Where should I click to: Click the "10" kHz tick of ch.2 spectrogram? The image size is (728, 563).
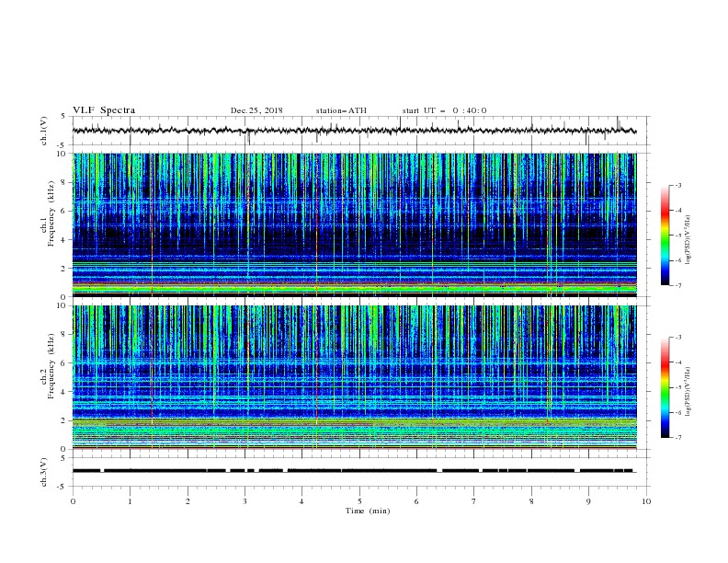tap(62, 305)
